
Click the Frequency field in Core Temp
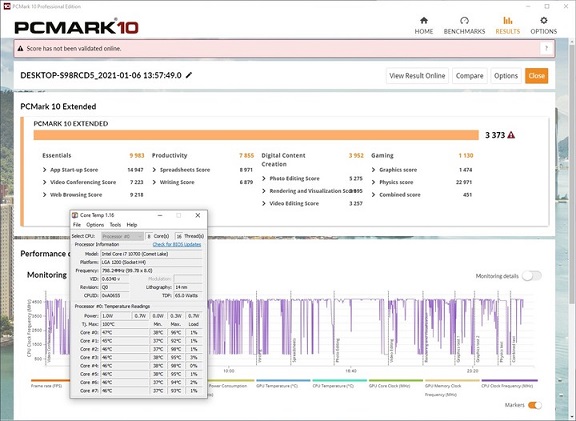(x=151, y=270)
